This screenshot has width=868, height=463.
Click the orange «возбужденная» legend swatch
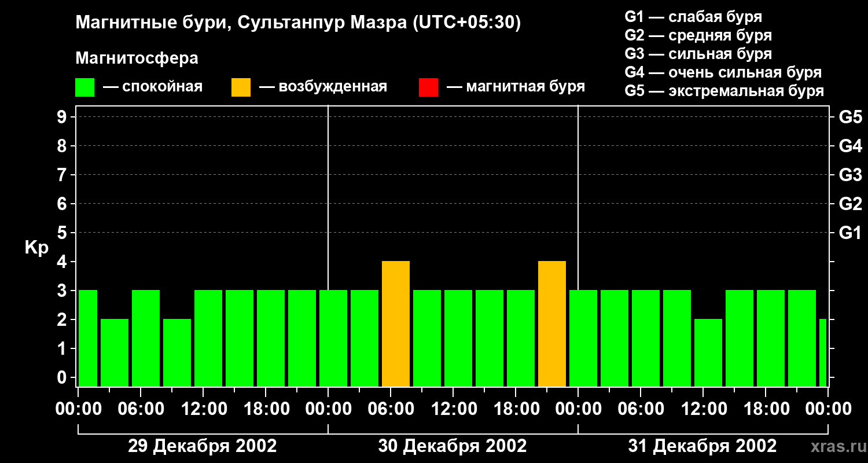(241, 87)
